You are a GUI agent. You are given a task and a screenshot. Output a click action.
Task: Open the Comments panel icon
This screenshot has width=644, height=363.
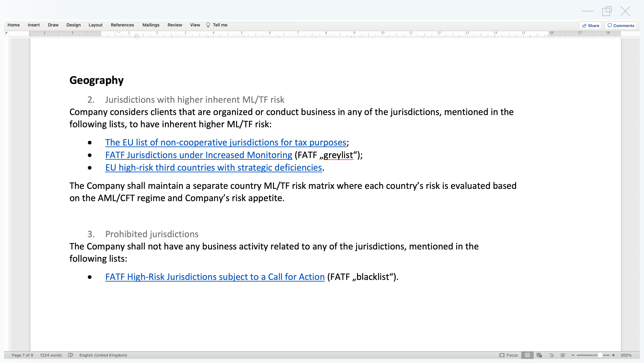click(621, 25)
